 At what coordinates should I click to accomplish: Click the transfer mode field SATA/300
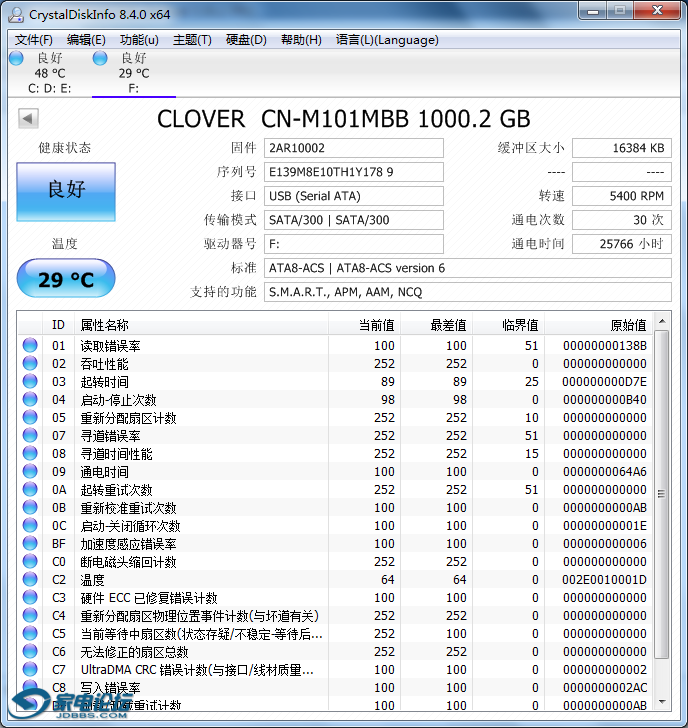[x=353, y=220]
